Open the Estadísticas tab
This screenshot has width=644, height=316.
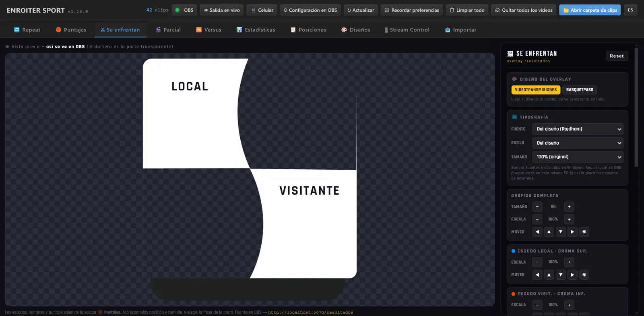coord(256,30)
